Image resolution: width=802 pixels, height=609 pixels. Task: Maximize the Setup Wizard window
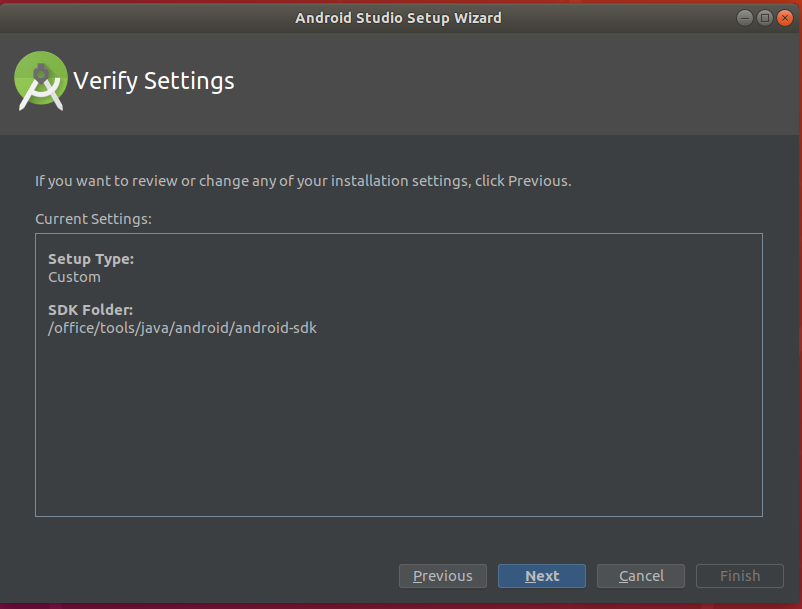coord(765,18)
